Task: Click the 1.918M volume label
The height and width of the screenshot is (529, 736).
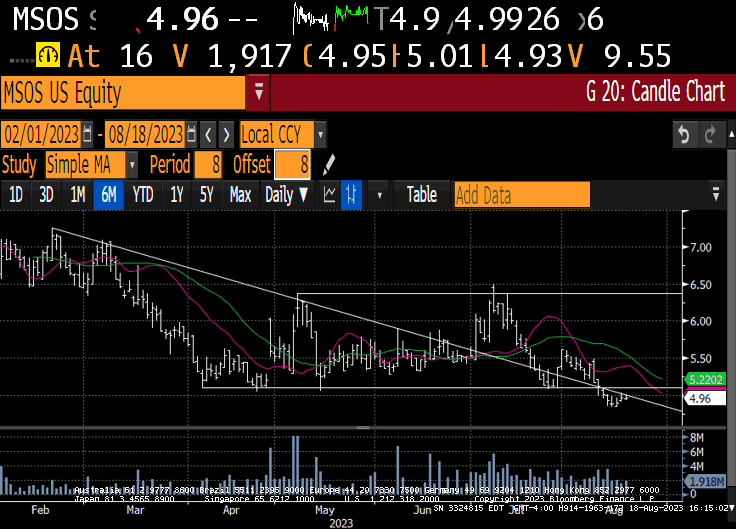Action: [705, 482]
